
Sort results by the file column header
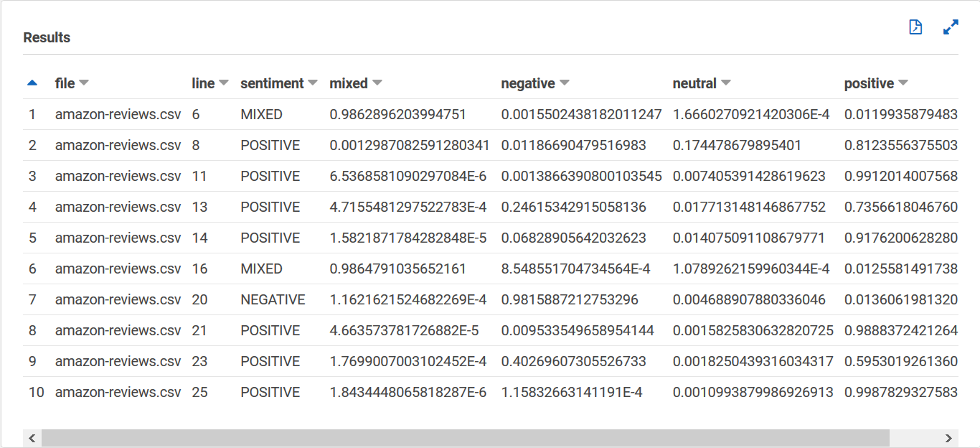65,83
